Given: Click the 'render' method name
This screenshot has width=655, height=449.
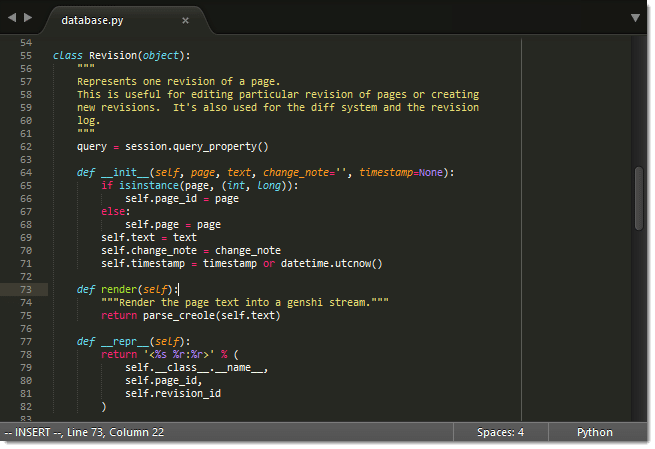Looking at the screenshot, I should click(x=119, y=289).
